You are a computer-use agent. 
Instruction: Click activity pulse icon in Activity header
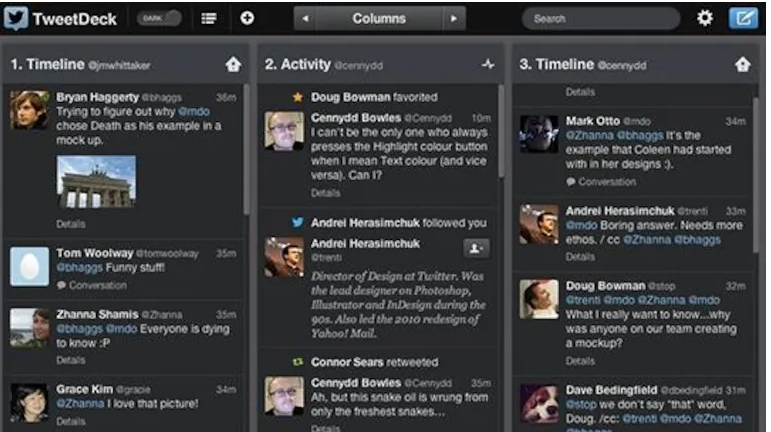click(488, 64)
